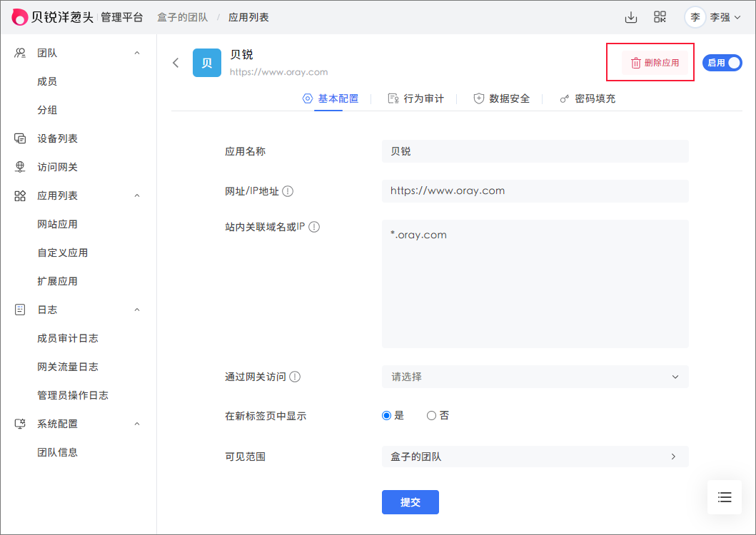Collapse the 系统配置 sidebar section
The image size is (756, 535).
(x=137, y=424)
